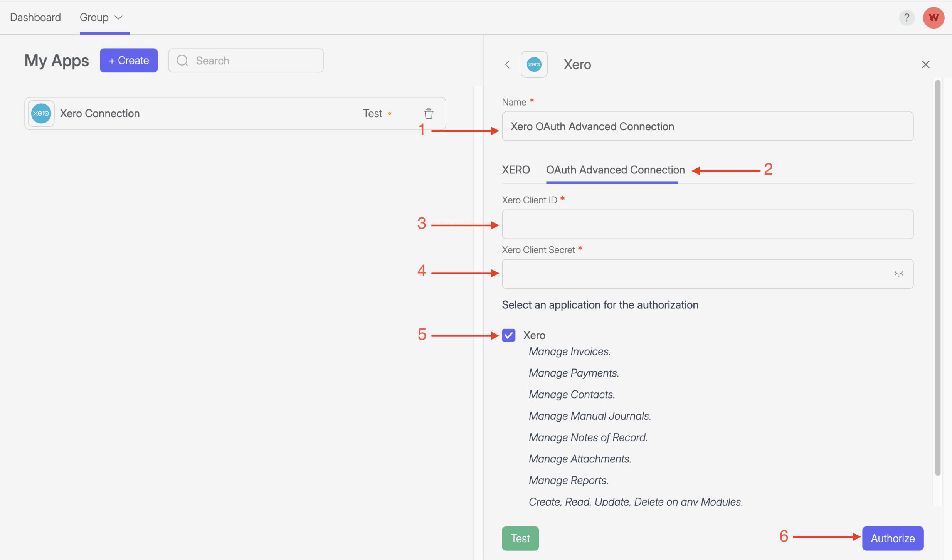The height and width of the screenshot is (560, 952).
Task: Click the back chevron beside the Xero logo
Action: (x=507, y=64)
